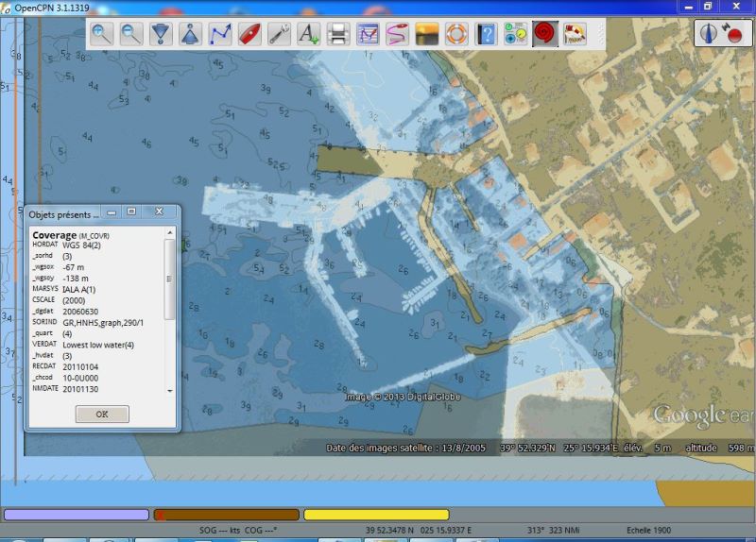756x542 pixels.
Task: Click the 'IALA A(1)' MARSYS value
Action: pyautogui.click(x=79, y=290)
